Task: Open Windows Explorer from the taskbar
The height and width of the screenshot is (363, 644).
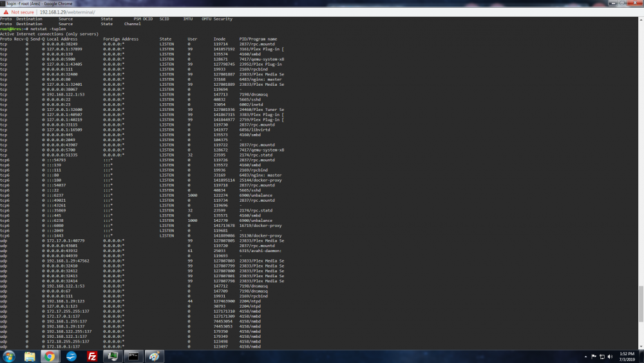Action: (30, 357)
